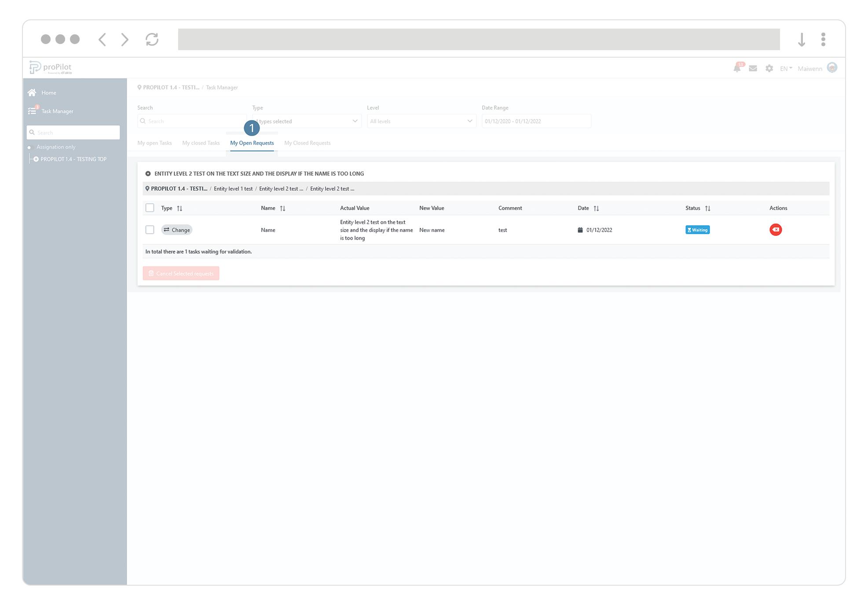Screen dimensions: 868x609
Task: Check the select-all header checkbox
Action: [150, 208]
